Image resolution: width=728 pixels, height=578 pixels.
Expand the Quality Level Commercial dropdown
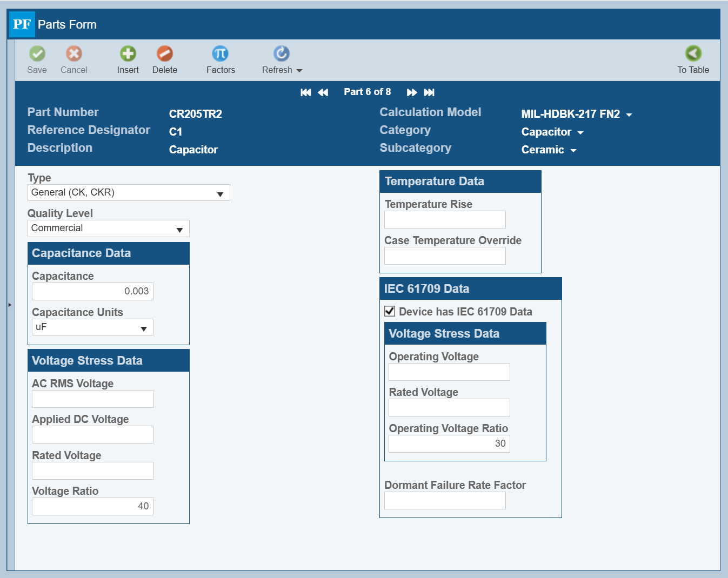[108, 228]
